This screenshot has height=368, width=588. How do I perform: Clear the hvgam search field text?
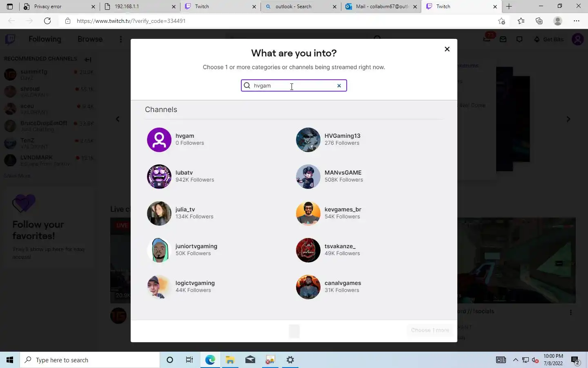(339, 85)
